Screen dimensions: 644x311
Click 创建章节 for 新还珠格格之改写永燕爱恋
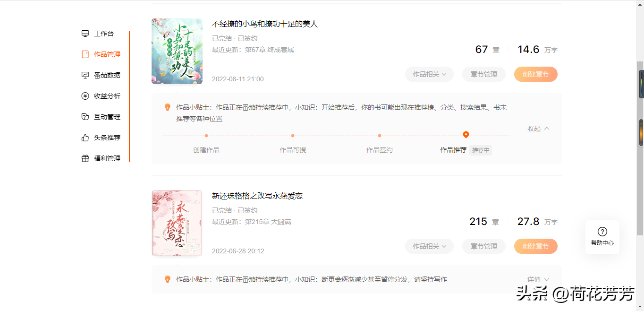tap(536, 246)
